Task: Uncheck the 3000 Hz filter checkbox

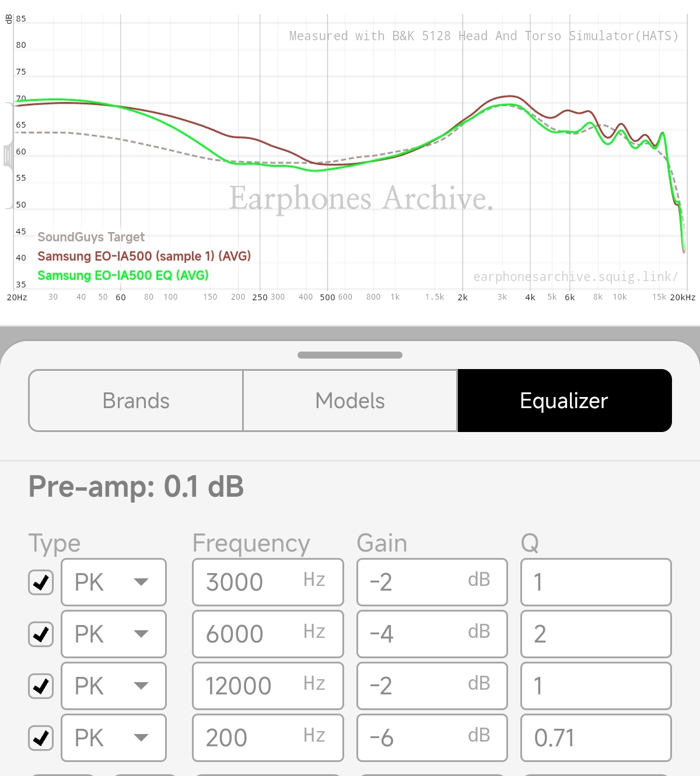Action: click(41, 582)
